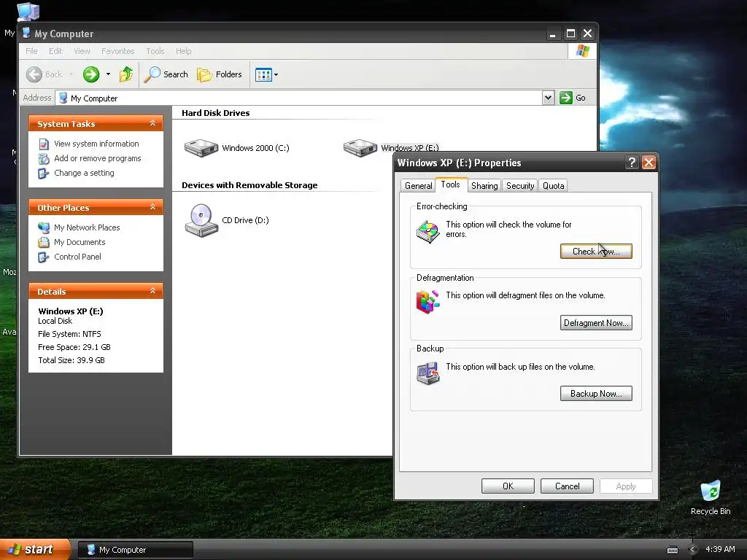747x560 pixels.
Task: Switch to the Tools tab in Properties
Action: [451, 184]
